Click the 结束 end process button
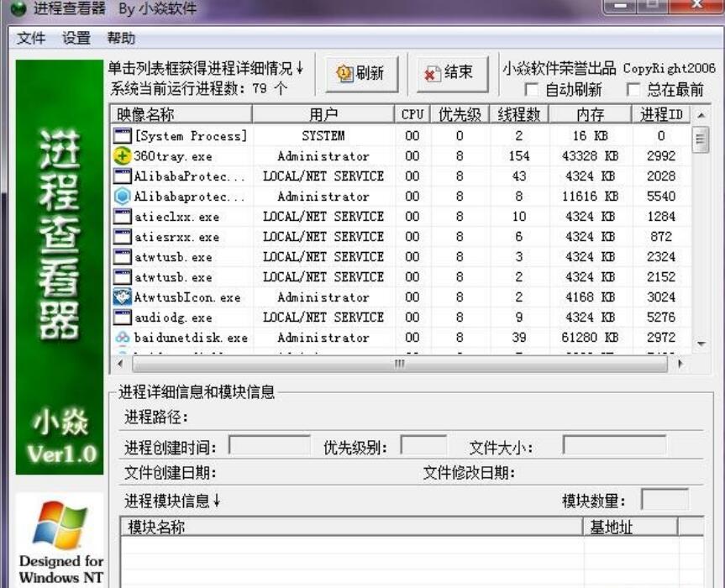This screenshot has width=725, height=588. pos(452,74)
